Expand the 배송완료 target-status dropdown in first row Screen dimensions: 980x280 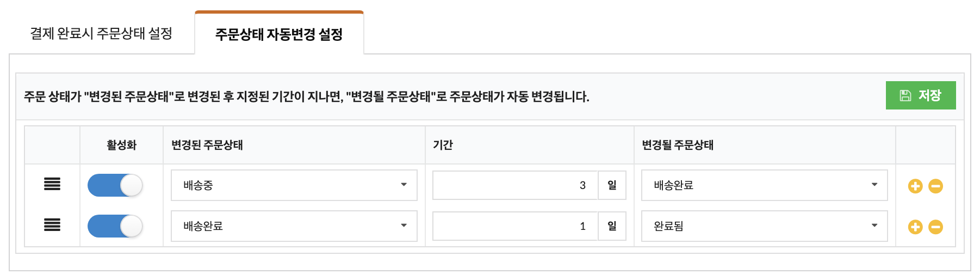pyautogui.click(x=765, y=185)
